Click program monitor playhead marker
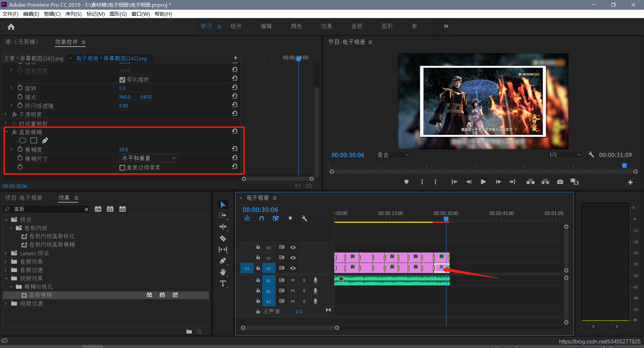 click(x=625, y=166)
